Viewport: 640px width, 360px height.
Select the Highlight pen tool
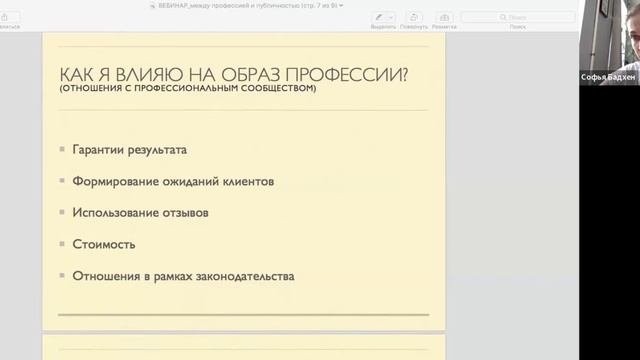point(379,17)
